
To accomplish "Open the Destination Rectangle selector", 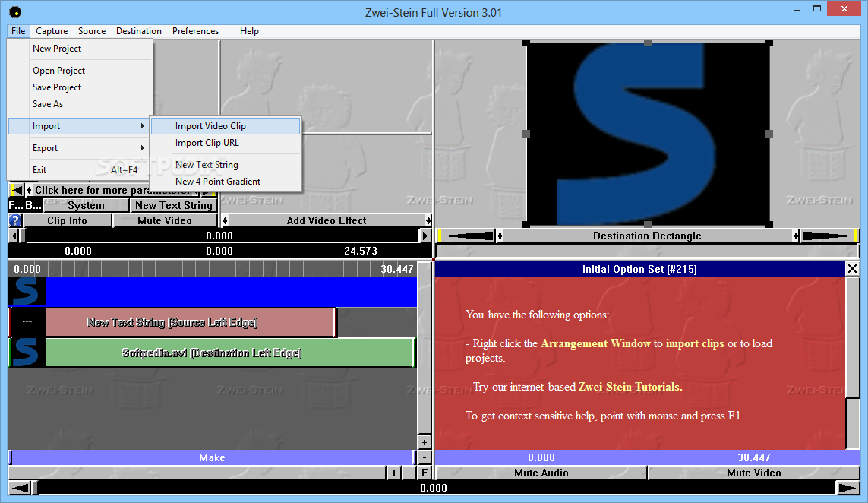I will pos(647,236).
